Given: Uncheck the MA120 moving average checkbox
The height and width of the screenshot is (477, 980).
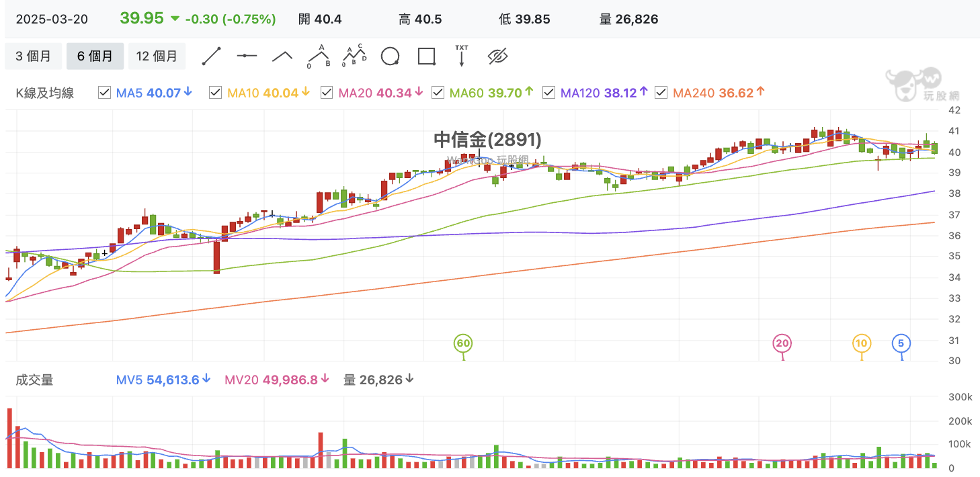Looking at the screenshot, I should tap(548, 93).
